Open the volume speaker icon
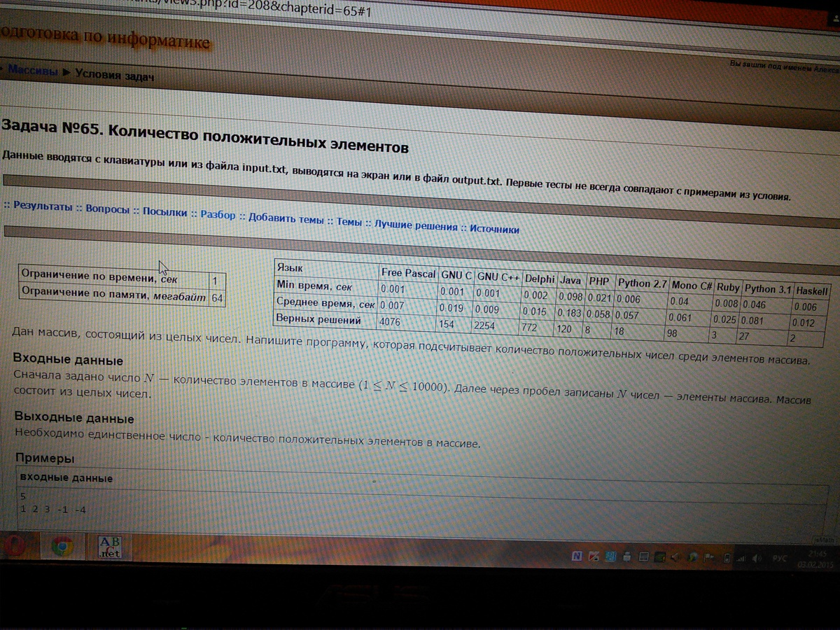 (x=757, y=559)
